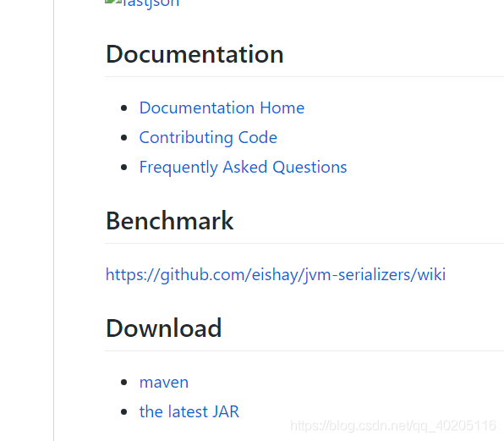Open the maven download link

(164, 383)
